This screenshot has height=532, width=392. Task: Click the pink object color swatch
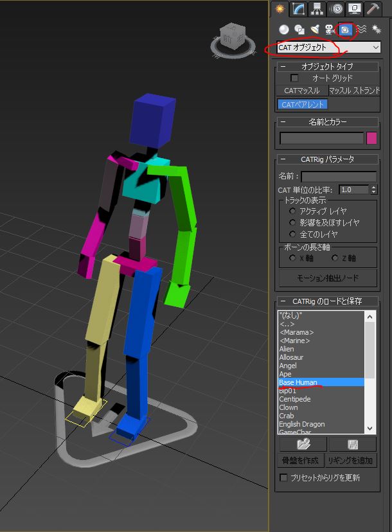pos(371,138)
